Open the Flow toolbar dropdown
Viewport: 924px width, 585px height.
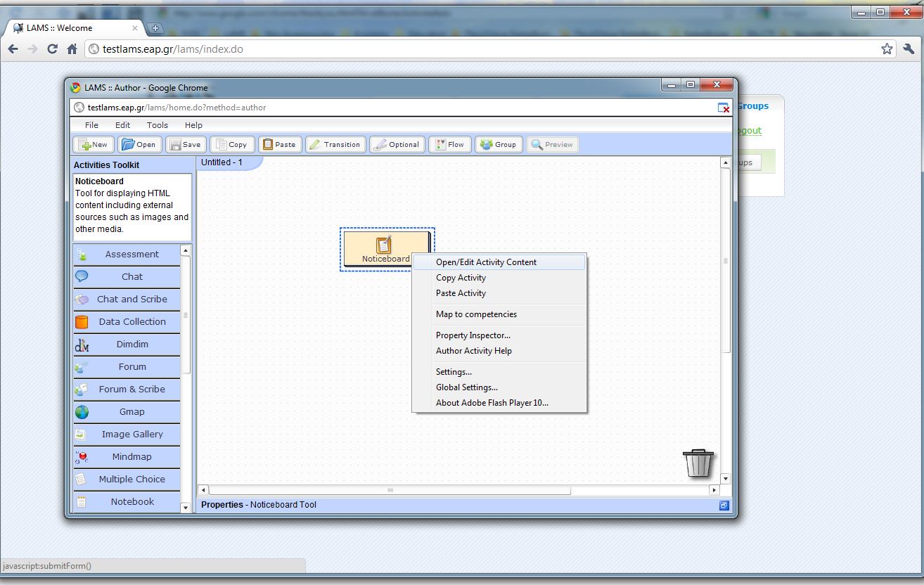449,144
